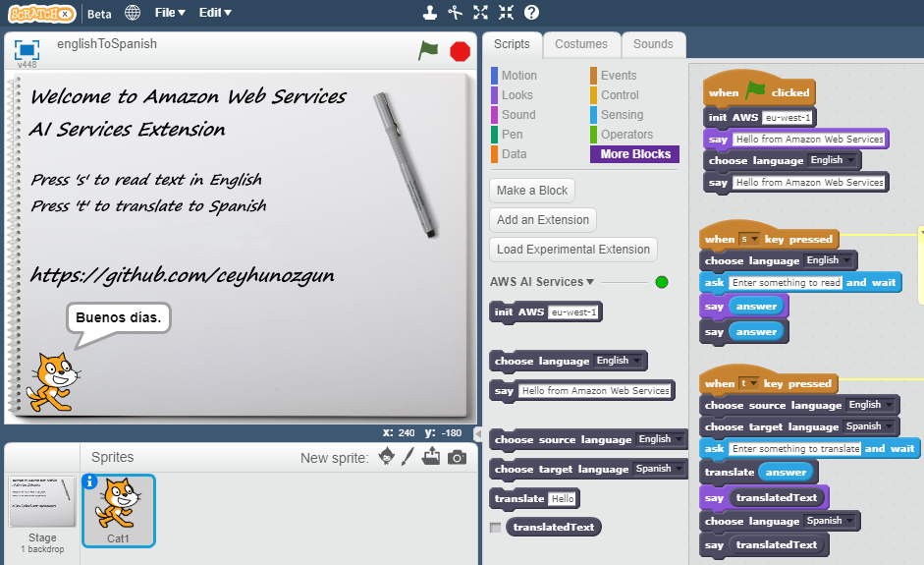Select the Cat1 sprite thumbnail
This screenshot has height=565, width=924.
point(119,511)
